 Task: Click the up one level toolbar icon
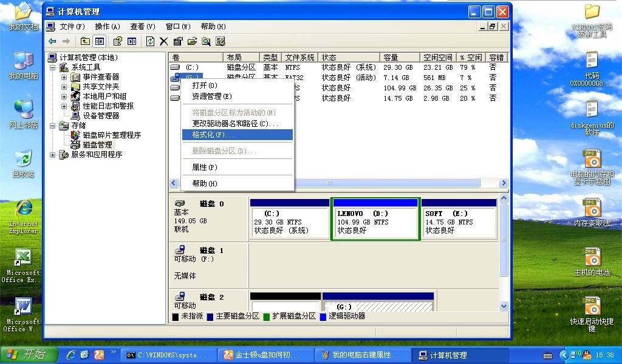[x=85, y=41]
